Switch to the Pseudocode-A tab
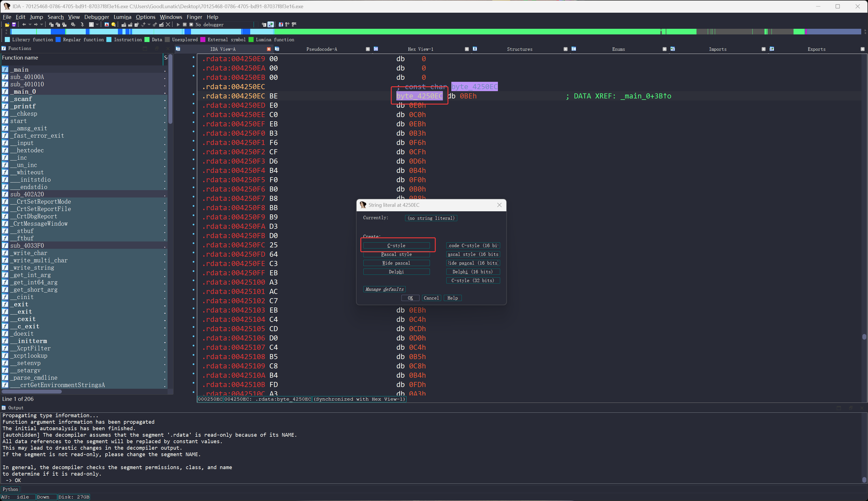The image size is (868, 501). tap(322, 49)
